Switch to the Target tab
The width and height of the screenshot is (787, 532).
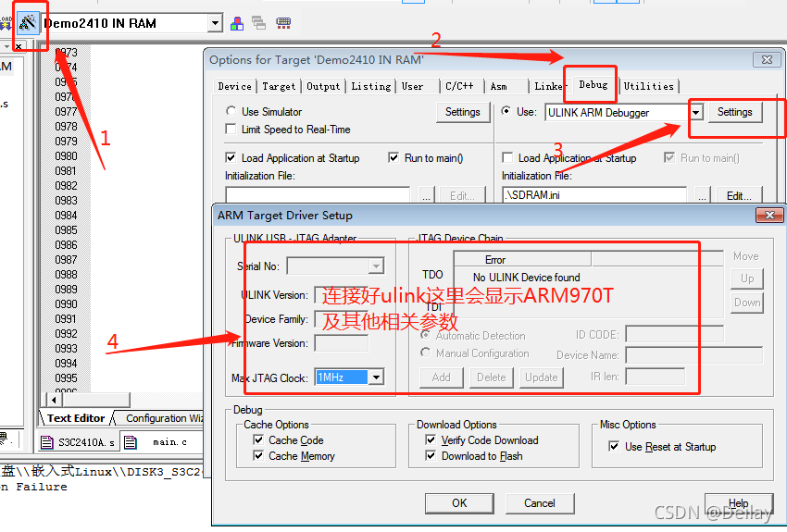[279, 86]
